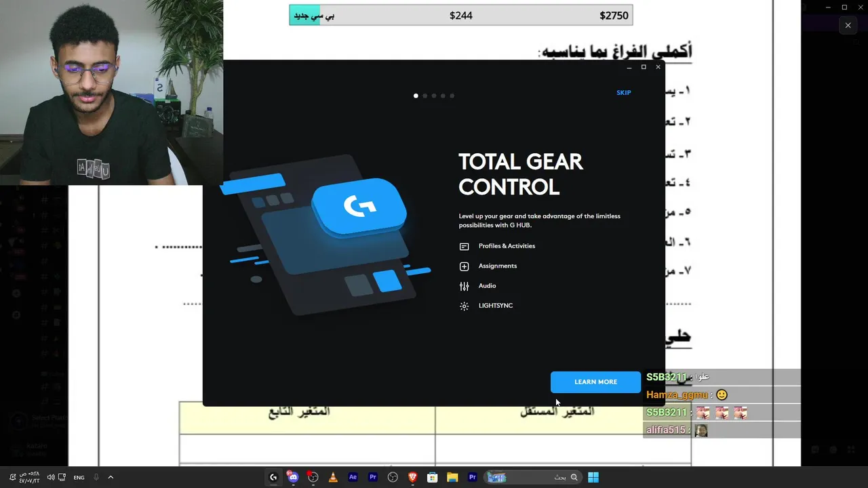
Task: Open Brave browser from taskbar
Action: [412, 477]
